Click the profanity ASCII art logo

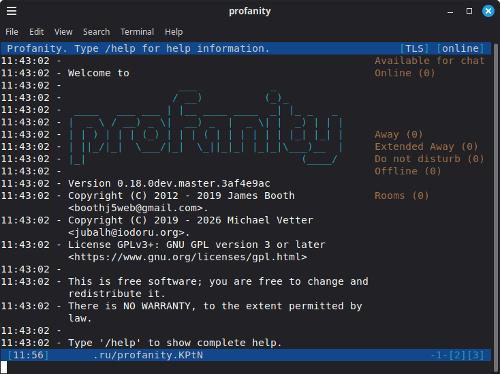(x=206, y=128)
